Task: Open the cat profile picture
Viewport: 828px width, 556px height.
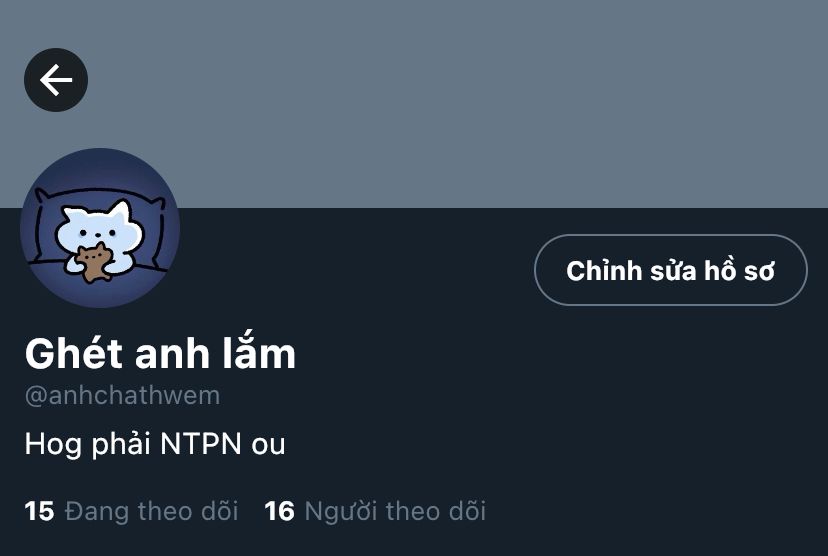Action: coord(100,228)
